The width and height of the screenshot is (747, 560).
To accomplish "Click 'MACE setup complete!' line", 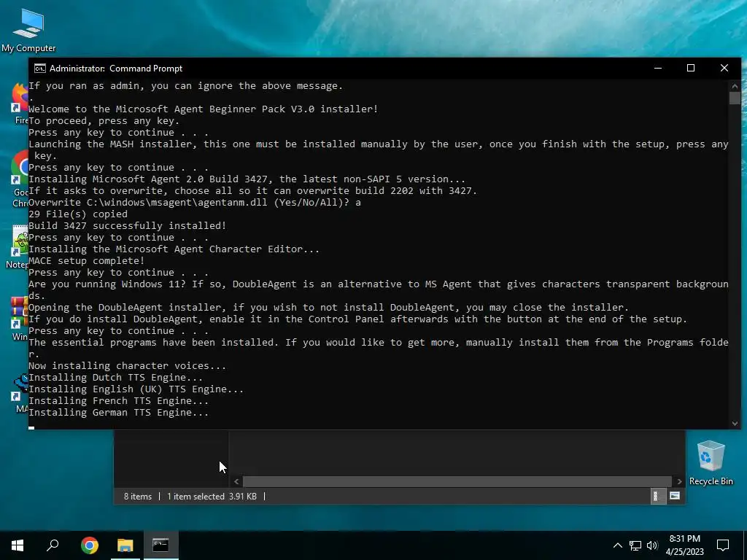I will pos(86,260).
